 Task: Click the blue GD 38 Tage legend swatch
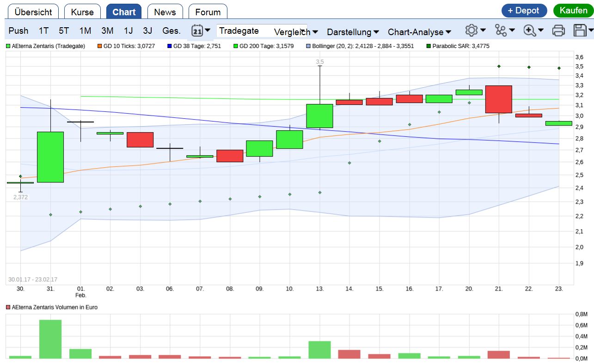169,46
